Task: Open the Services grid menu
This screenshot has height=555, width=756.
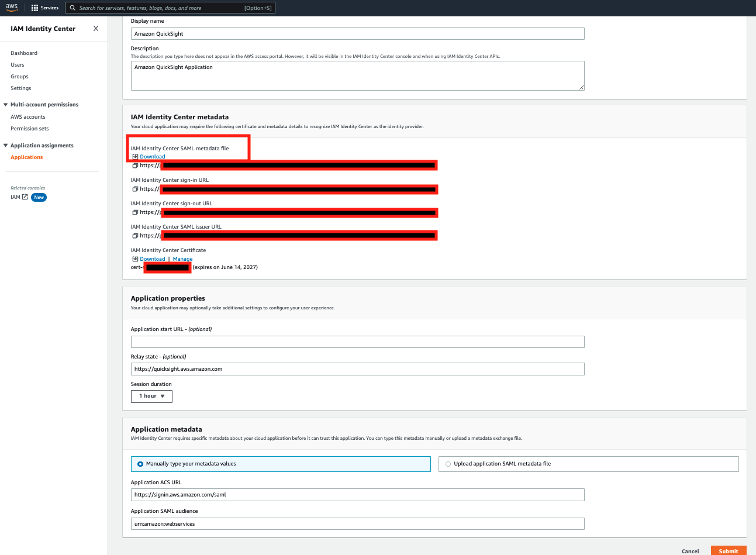Action: (45, 8)
